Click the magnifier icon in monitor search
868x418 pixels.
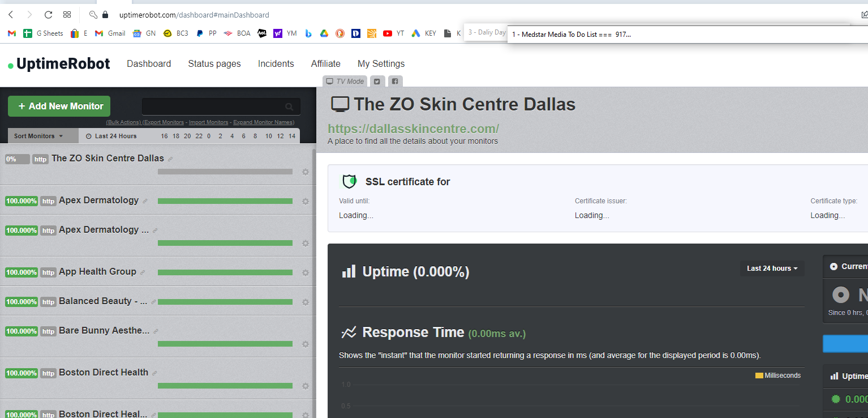pos(289,106)
